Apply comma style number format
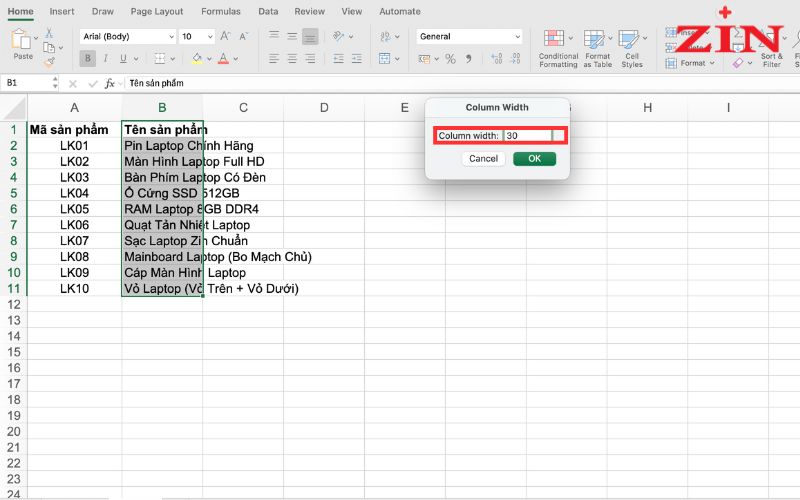Image resolution: width=800 pixels, height=500 pixels. click(x=468, y=59)
